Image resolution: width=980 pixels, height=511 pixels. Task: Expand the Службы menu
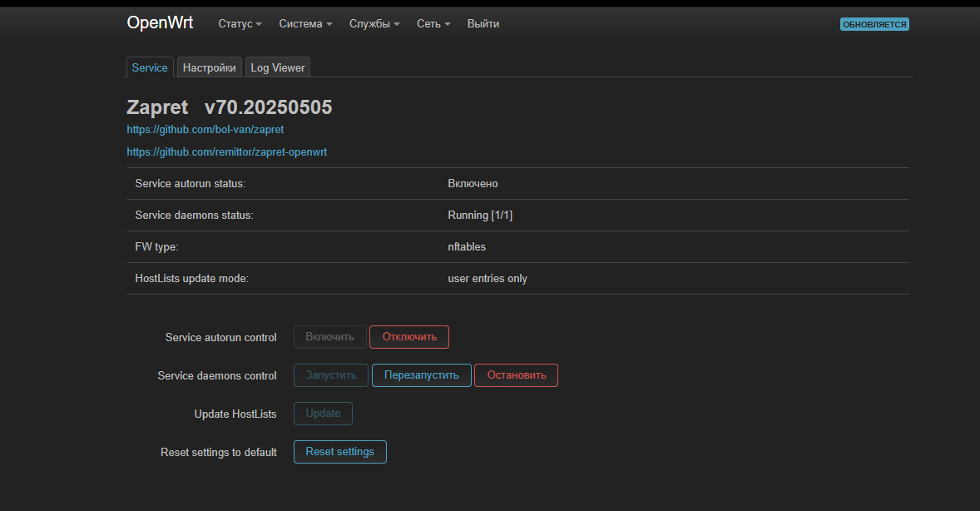point(374,24)
